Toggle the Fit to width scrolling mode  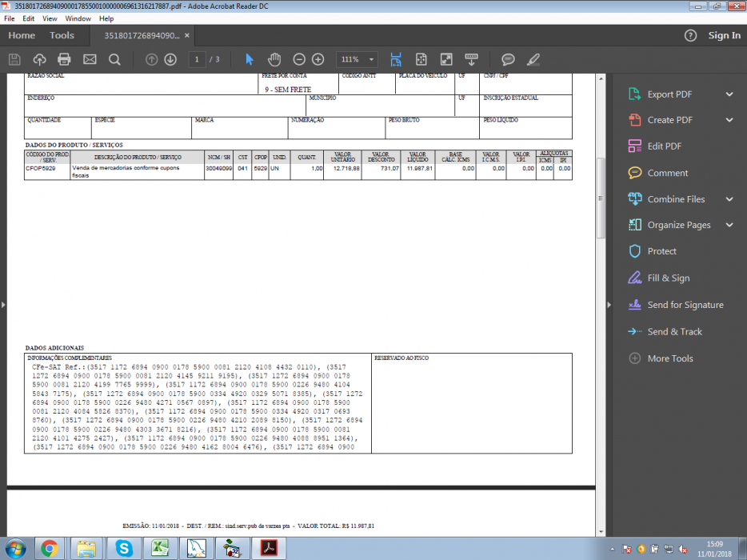pyautogui.click(x=396, y=59)
